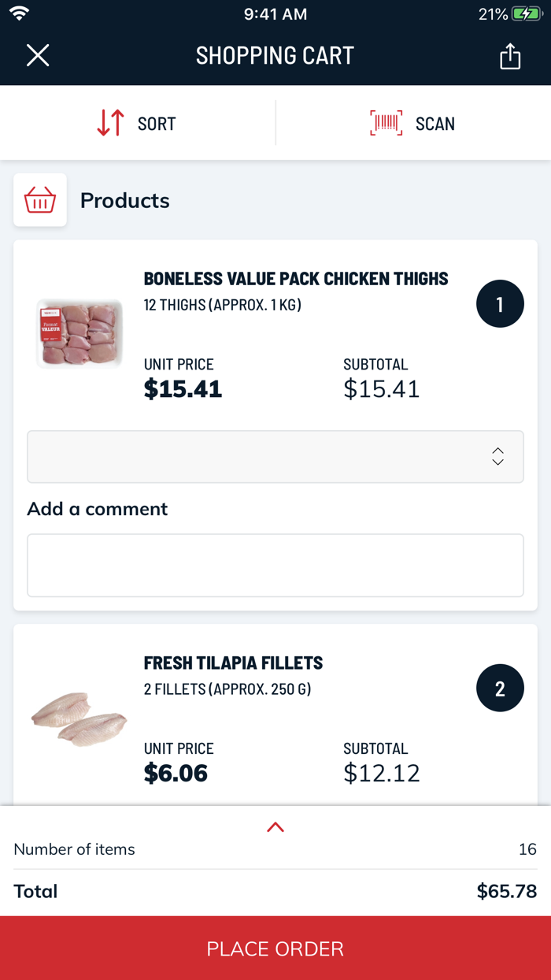This screenshot has height=980, width=551.
Task: Click the dropdown up-down chevrons
Action: (497, 456)
